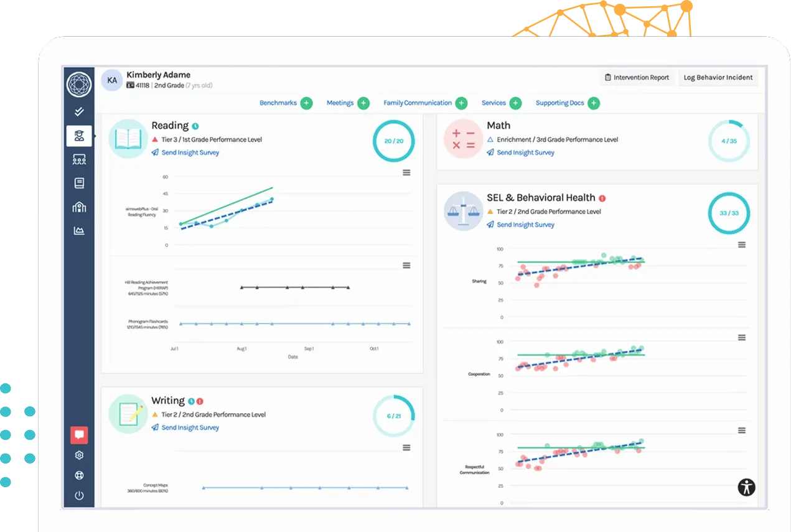Click Log Behavior Incident

coord(718,77)
